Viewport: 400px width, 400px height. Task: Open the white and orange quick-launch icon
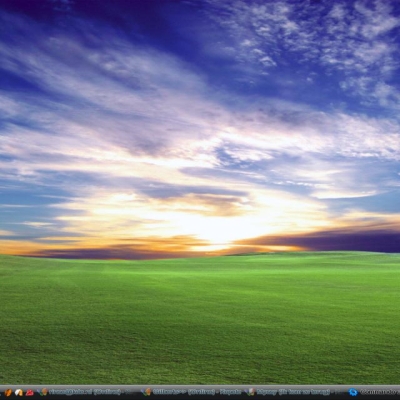[x=19, y=392]
